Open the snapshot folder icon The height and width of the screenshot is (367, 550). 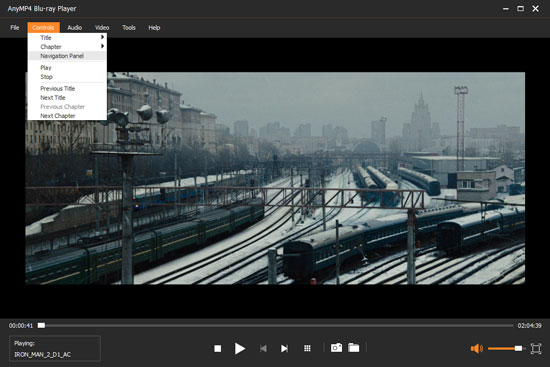pyautogui.click(x=354, y=348)
